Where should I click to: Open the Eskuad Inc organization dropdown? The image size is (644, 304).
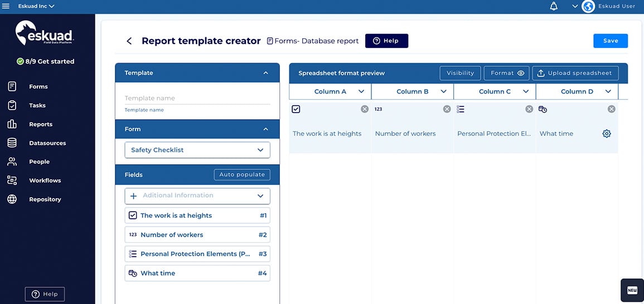36,6
